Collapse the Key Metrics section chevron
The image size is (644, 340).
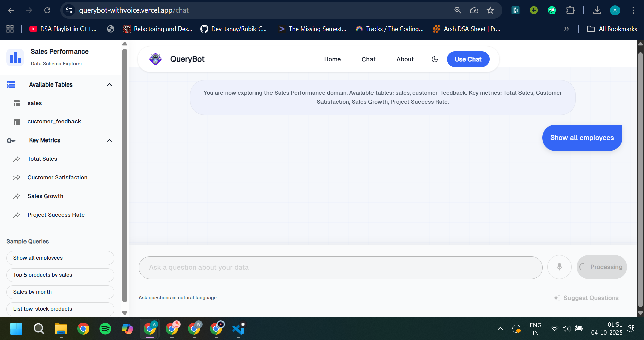[x=109, y=140]
